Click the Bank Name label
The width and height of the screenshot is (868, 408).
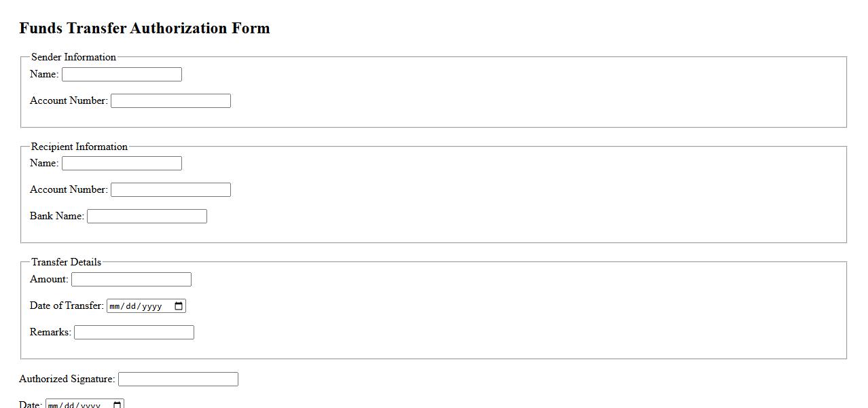[x=56, y=216]
